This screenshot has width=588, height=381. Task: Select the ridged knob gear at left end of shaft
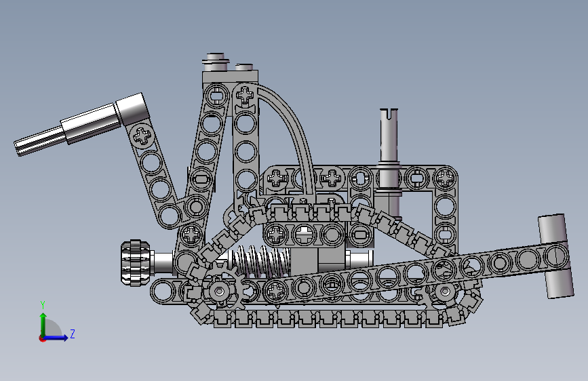[x=135, y=263]
